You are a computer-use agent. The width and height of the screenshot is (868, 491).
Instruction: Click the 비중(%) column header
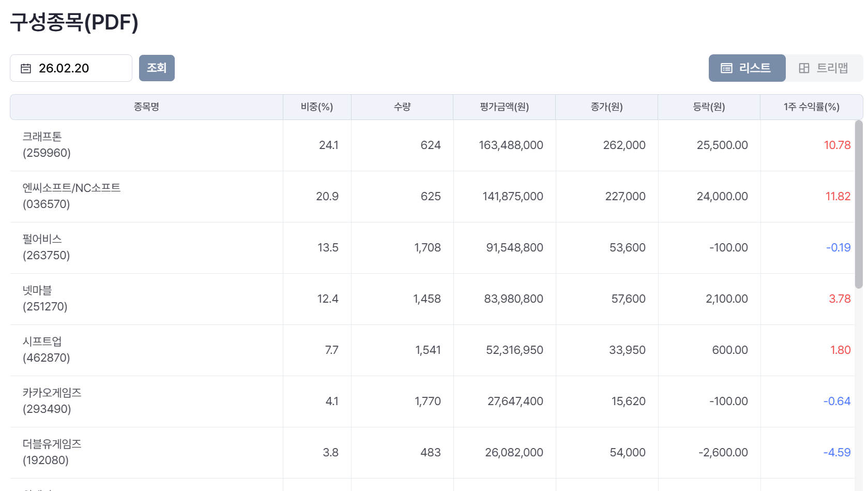pyautogui.click(x=317, y=107)
